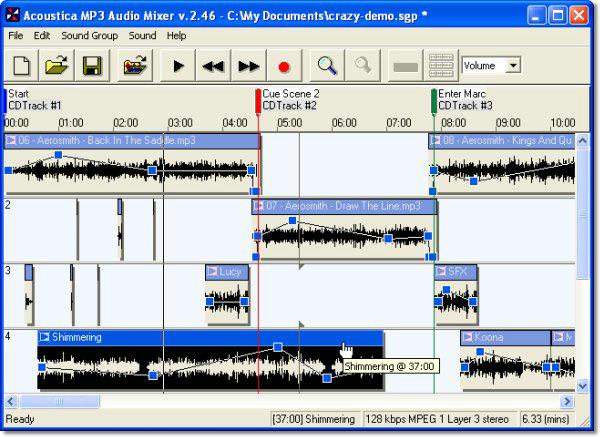Open the Volume dropdown list

point(513,65)
